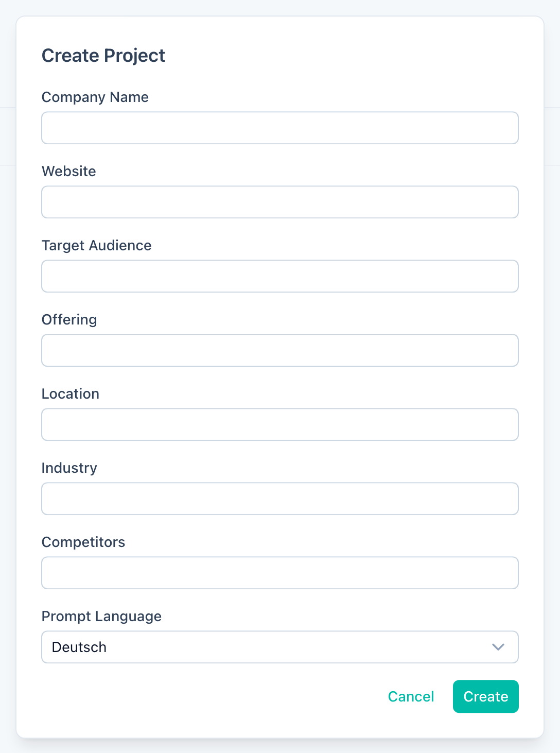Focus the Offering text field
This screenshot has height=753, width=560.
coord(280,350)
